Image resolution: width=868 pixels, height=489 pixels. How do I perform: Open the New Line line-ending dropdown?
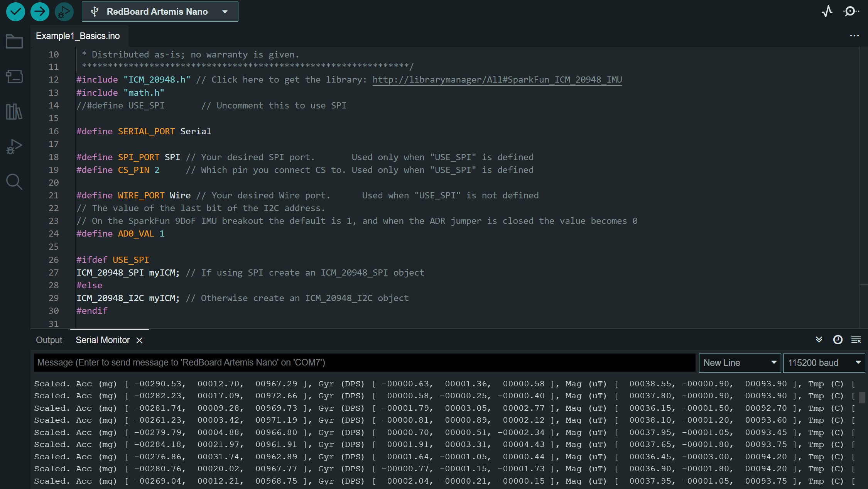(740, 363)
